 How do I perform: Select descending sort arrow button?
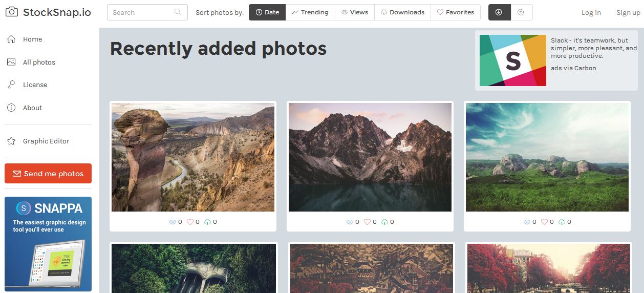(x=499, y=12)
